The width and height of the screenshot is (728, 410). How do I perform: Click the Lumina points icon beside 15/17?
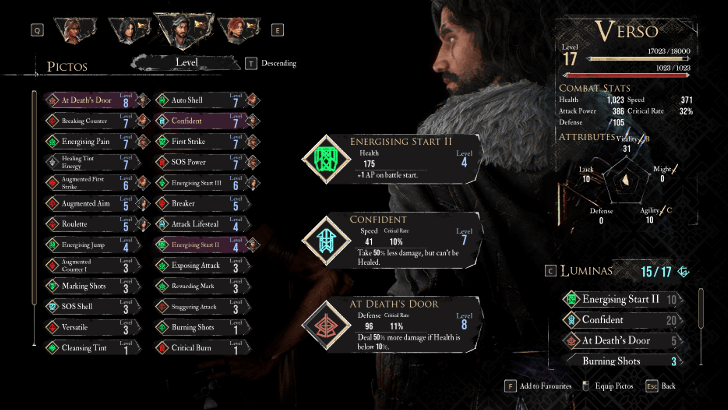(683, 272)
